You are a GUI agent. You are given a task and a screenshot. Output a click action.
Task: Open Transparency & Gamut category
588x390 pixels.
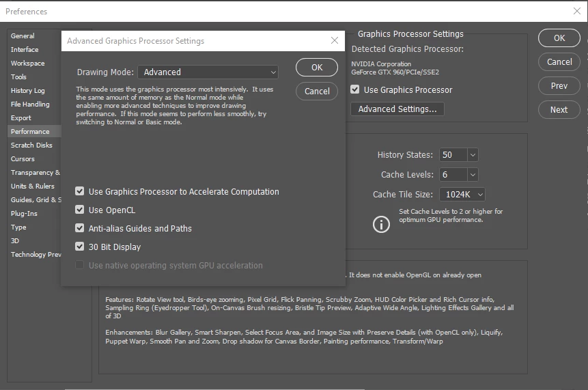(x=36, y=173)
